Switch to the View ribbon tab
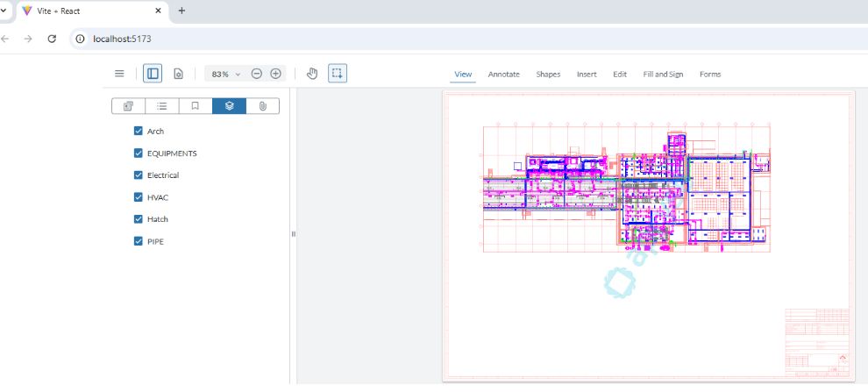 (x=463, y=75)
